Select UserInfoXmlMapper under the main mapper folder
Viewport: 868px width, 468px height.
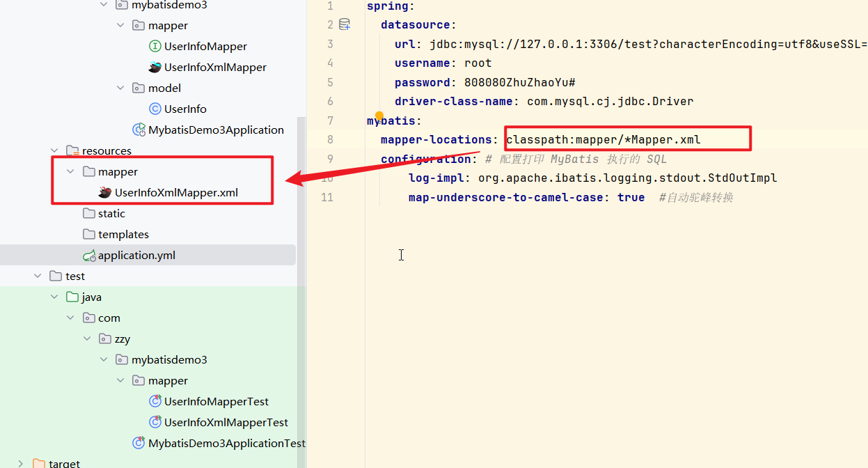pyautogui.click(x=215, y=68)
